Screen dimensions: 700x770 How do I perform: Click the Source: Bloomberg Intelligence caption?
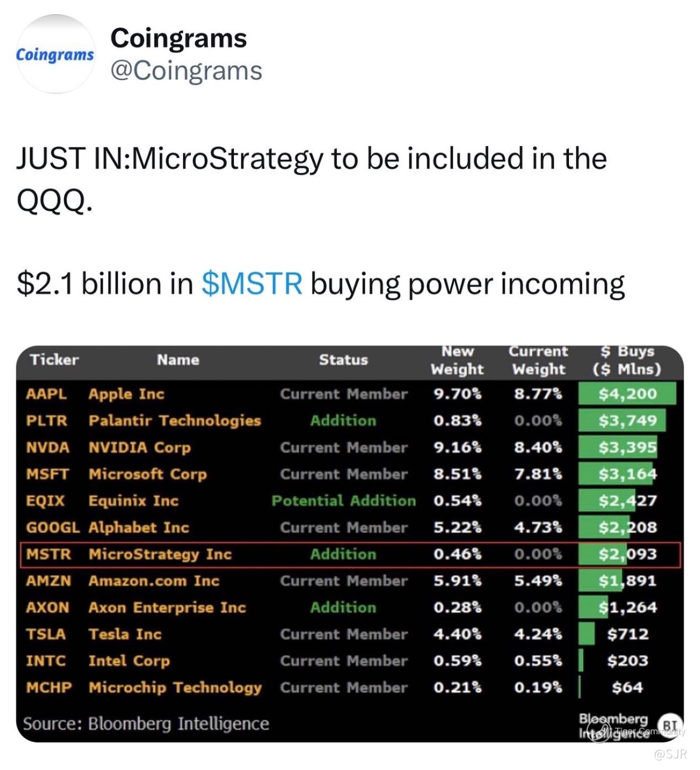point(146,724)
